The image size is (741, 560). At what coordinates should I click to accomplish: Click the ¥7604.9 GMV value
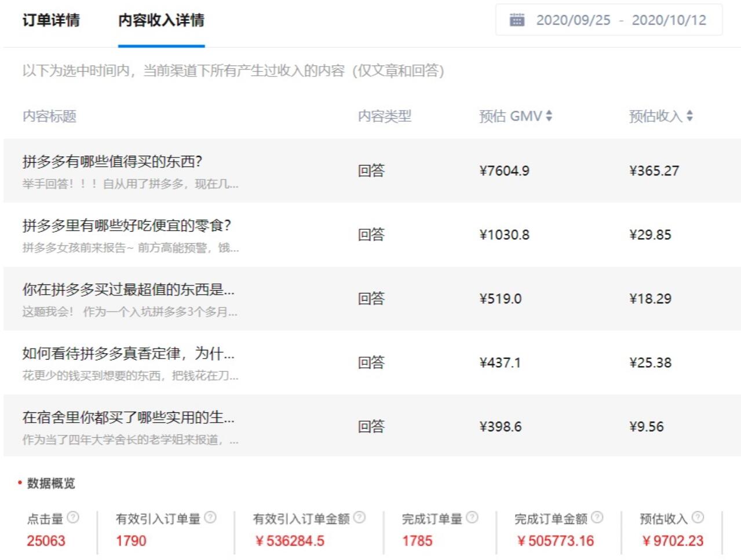tap(504, 171)
